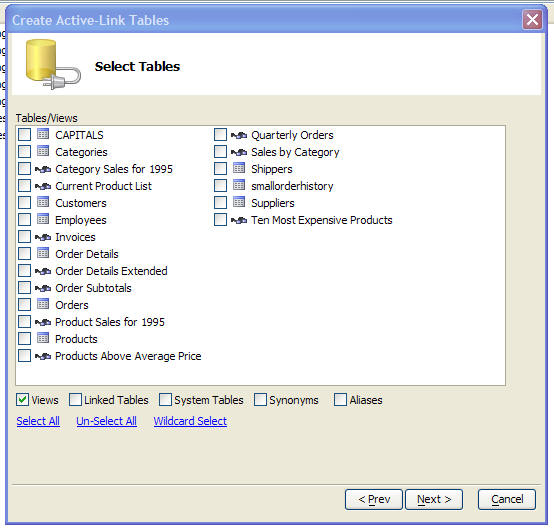The width and height of the screenshot is (554, 531).
Task: Click the view icon beside Order Subtotals
Action: (x=43, y=288)
